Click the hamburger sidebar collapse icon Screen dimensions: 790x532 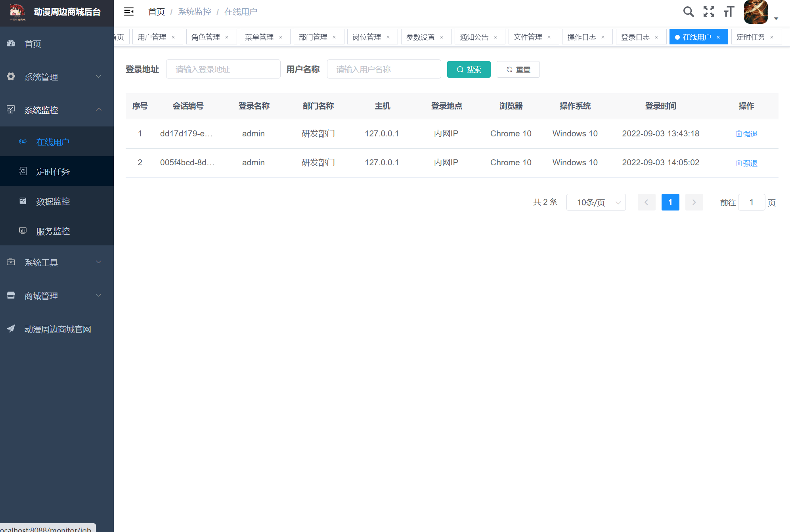(129, 11)
